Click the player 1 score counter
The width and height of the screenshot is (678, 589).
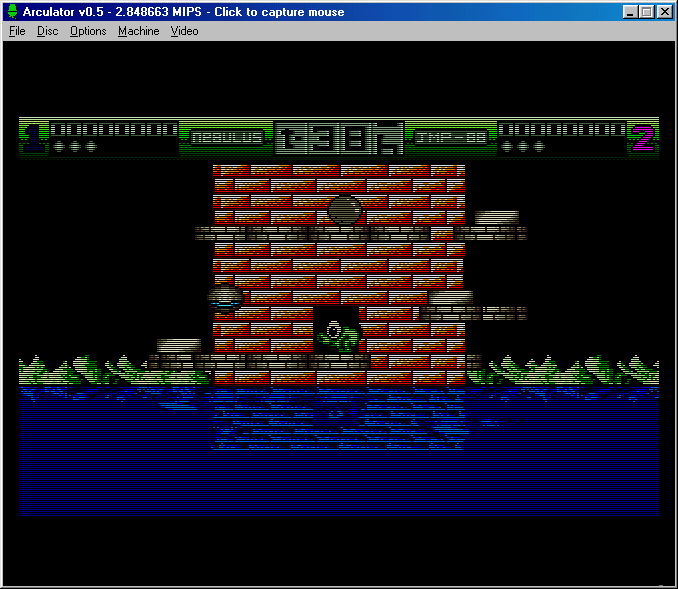pyautogui.click(x=114, y=130)
